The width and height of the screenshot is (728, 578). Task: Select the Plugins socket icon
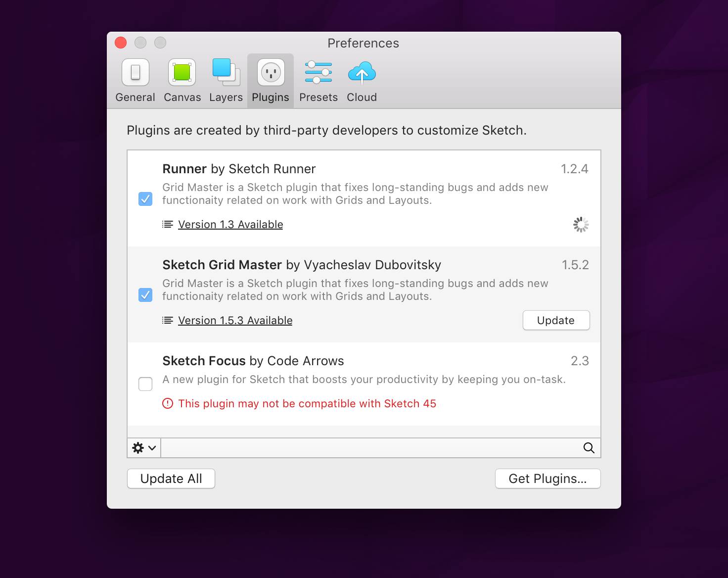tap(271, 72)
